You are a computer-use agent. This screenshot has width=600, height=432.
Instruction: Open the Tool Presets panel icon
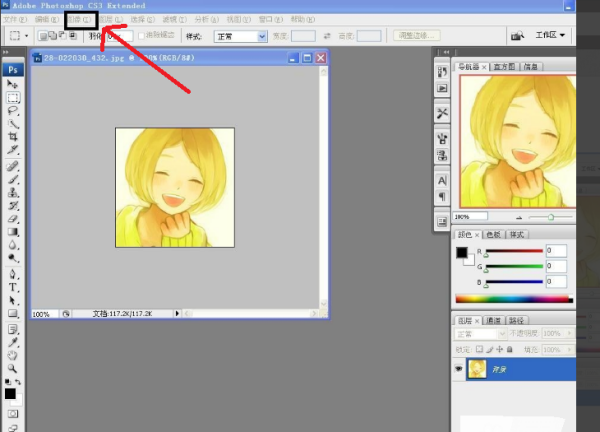(x=442, y=113)
